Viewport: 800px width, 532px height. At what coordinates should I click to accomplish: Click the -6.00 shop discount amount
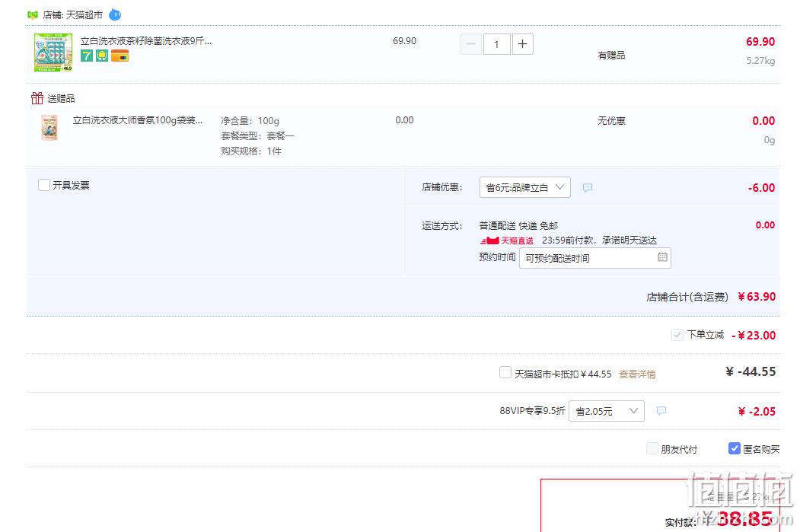tap(761, 188)
